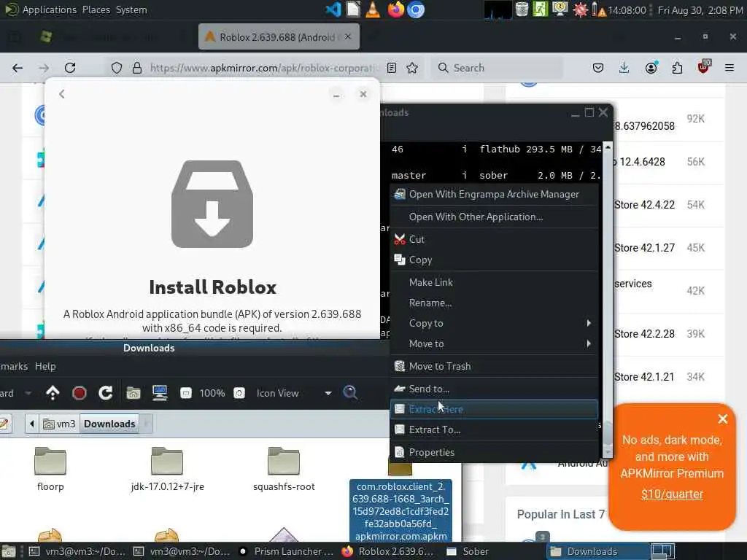Open the Trash applet in the panel
The height and width of the screenshot is (560, 747).
tap(522, 9)
